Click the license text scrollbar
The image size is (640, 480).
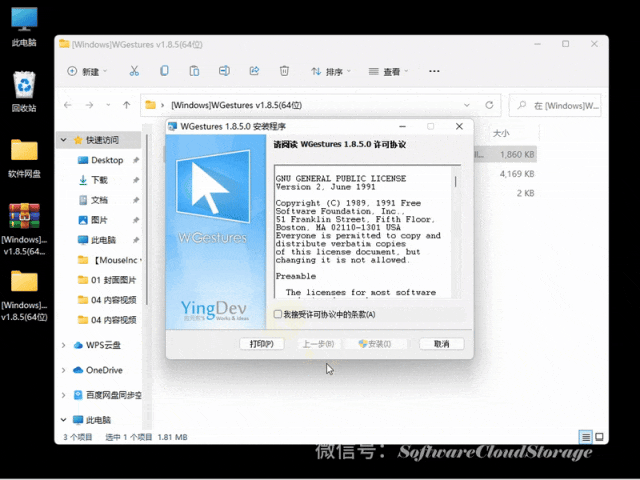(456, 233)
